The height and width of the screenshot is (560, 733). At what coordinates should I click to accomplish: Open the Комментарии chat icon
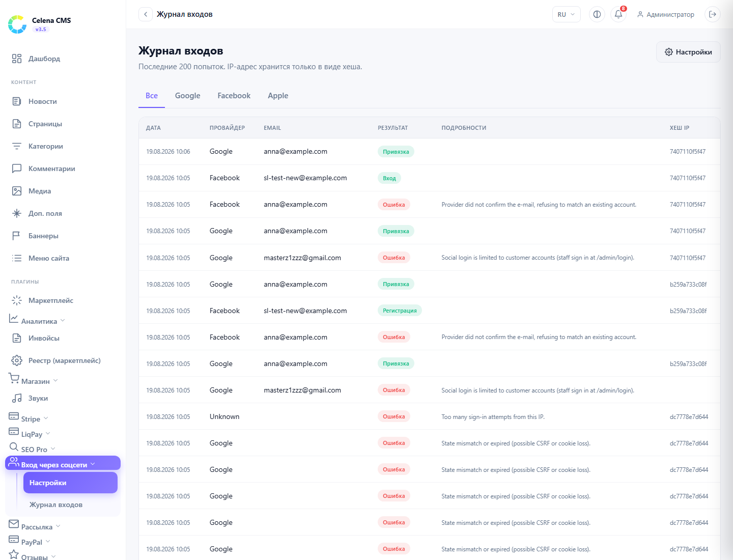17,169
